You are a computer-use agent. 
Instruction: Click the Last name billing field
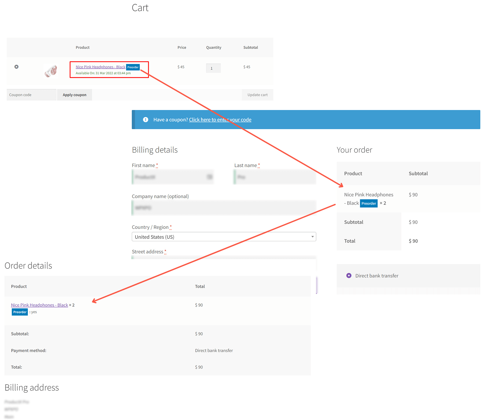coord(275,177)
